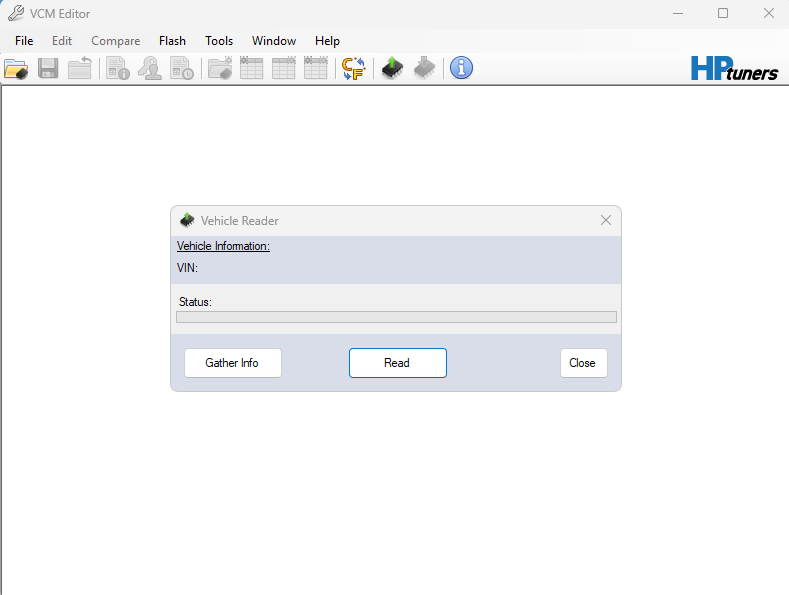Click table icon with gear at top-left
Image resolution: width=789 pixels, height=595 pixels.
252,68
